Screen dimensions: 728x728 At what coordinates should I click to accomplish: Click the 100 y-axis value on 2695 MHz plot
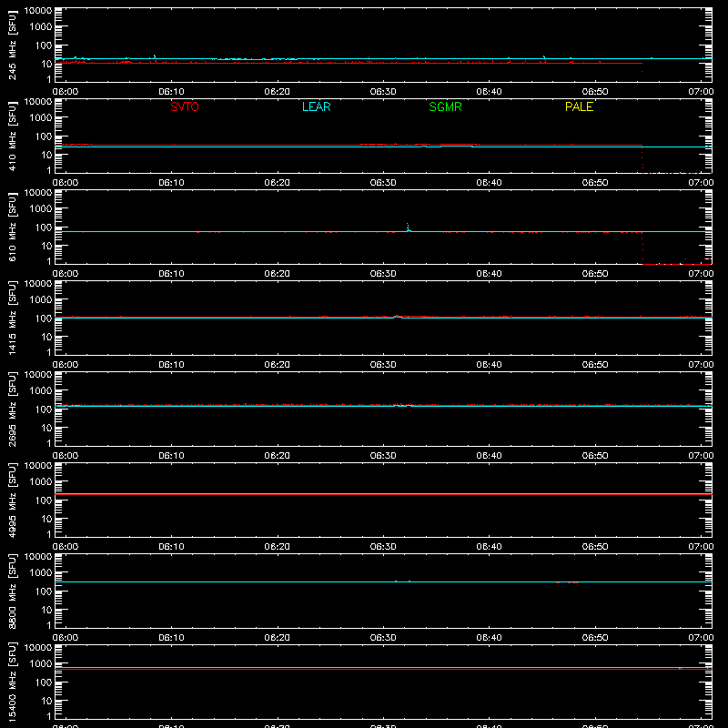tap(44, 409)
